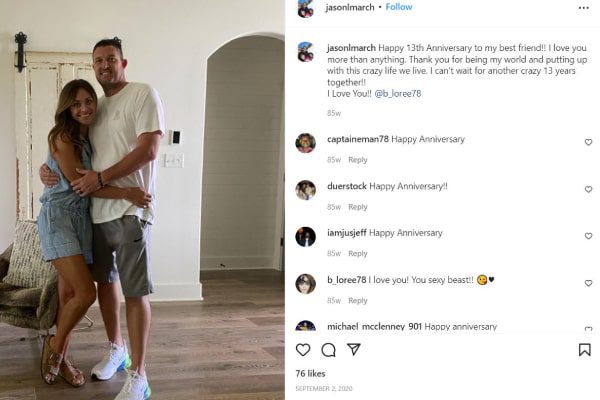This screenshot has height=400, width=600.
Task: Like duerstock's Happy Anniversary comment
Action: point(589,189)
